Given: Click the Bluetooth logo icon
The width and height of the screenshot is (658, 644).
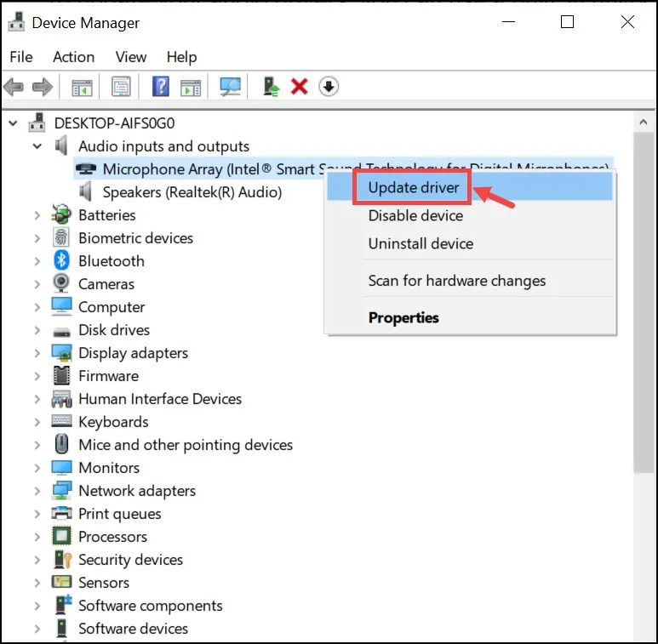Looking at the screenshot, I should tap(61, 260).
